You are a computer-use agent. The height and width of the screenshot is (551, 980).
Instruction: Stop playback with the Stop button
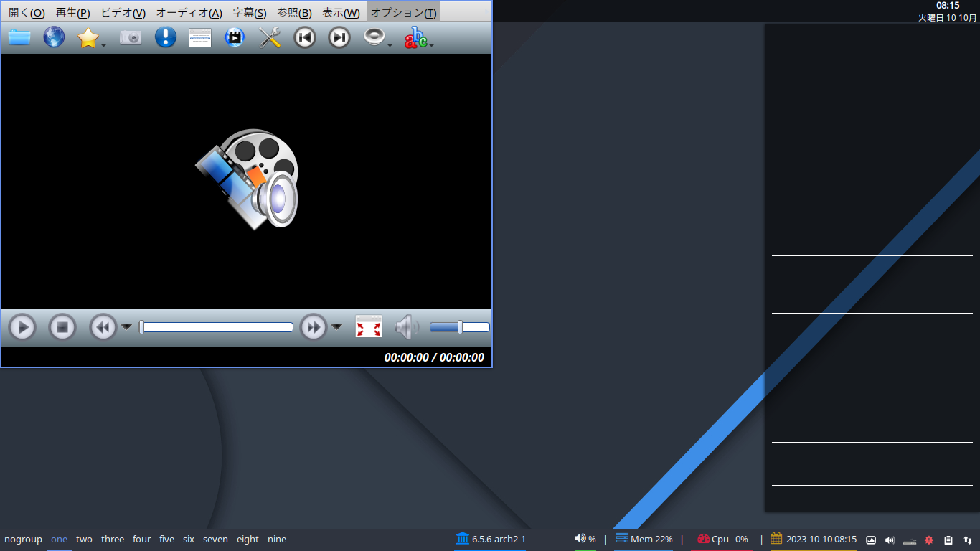(x=62, y=328)
